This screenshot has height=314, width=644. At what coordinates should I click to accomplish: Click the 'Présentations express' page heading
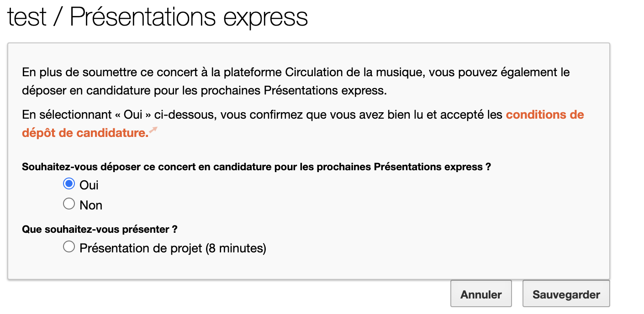(189, 16)
